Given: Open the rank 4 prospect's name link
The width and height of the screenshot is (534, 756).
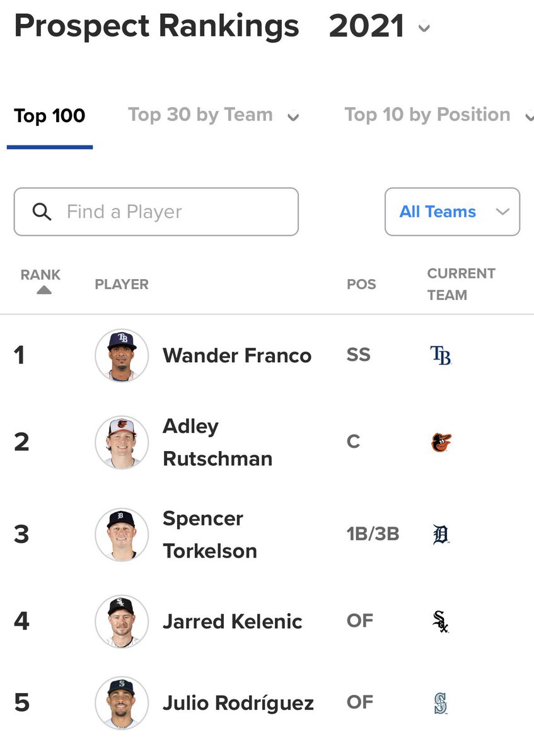Looking at the screenshot, I should pyautogui.click(x=233, y=622).
